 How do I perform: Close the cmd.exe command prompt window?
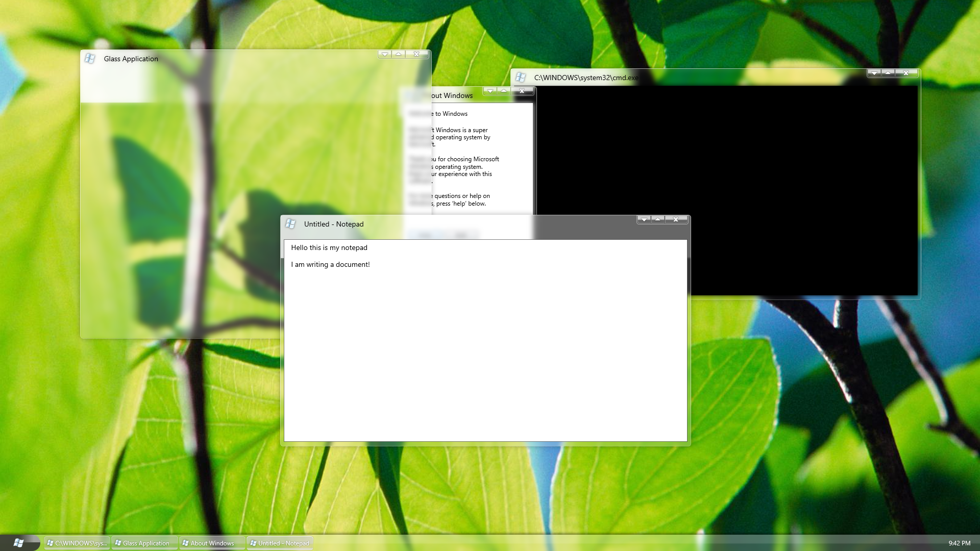(x=906, y=73)
